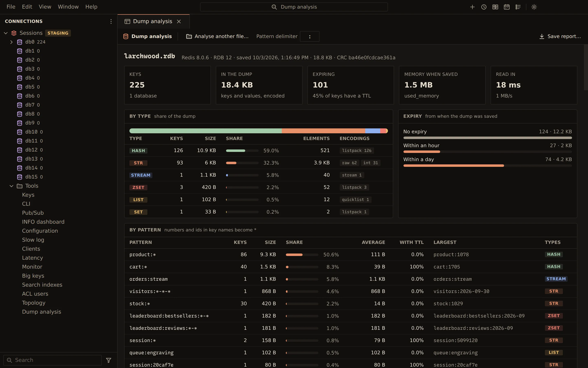Collapse the Tools folder

[x=11, y=186]
